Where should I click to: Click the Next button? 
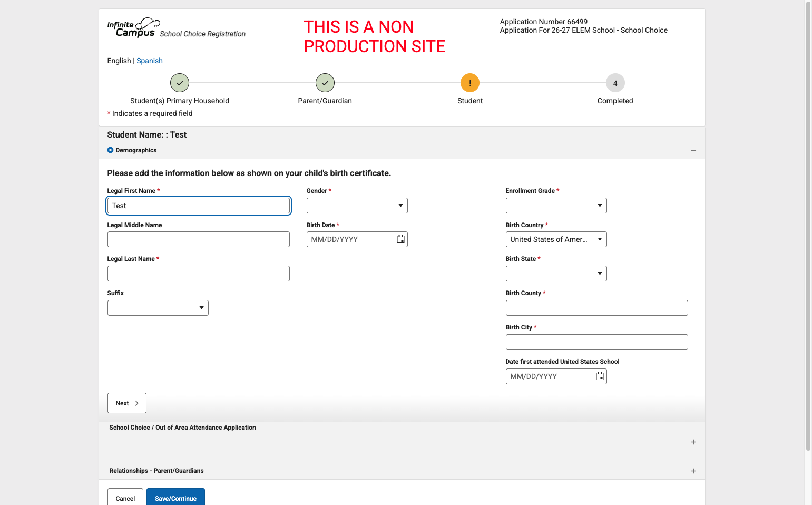pyautogui.click(x=127, y=403)
